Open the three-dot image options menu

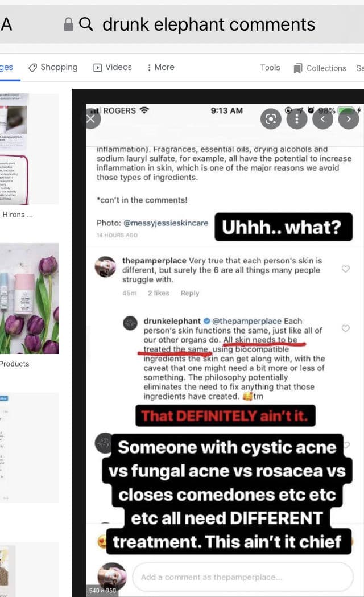297,119
